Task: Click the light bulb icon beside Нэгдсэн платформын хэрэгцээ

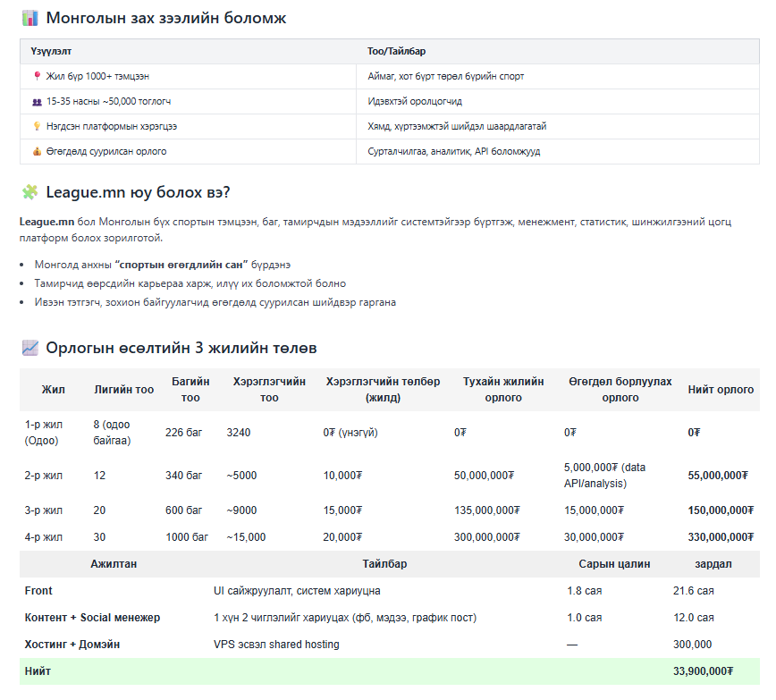Action: pos(37,127)
